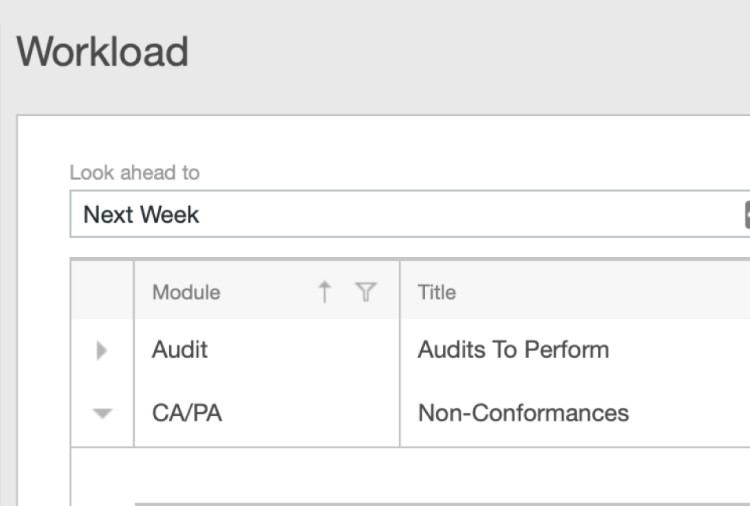Select the Non-Conformances title
Screen dimensions: 750x506
[x=523, y=413]
